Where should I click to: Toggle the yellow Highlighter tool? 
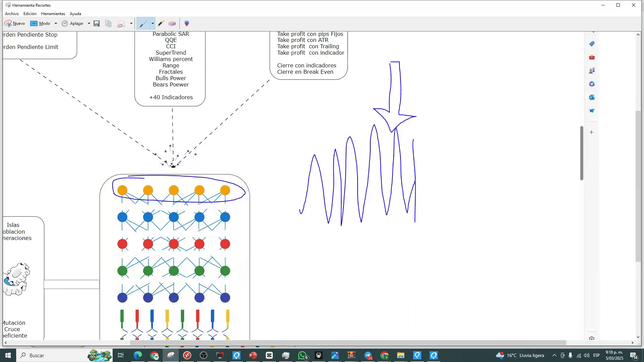(161, 23)
